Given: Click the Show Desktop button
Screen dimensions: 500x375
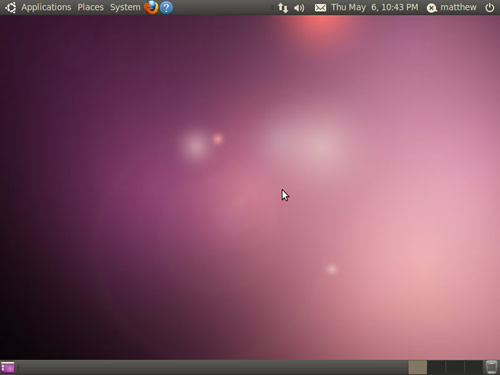Looking at the screenshot, I should click(8, 367).
